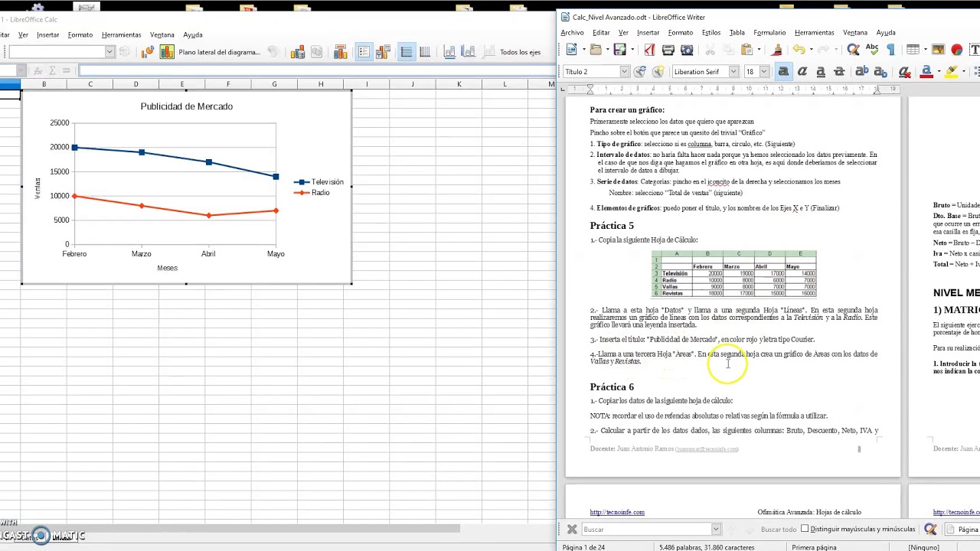
Task: Click Save document icon in Writer
Action: [x=619, y=50]
